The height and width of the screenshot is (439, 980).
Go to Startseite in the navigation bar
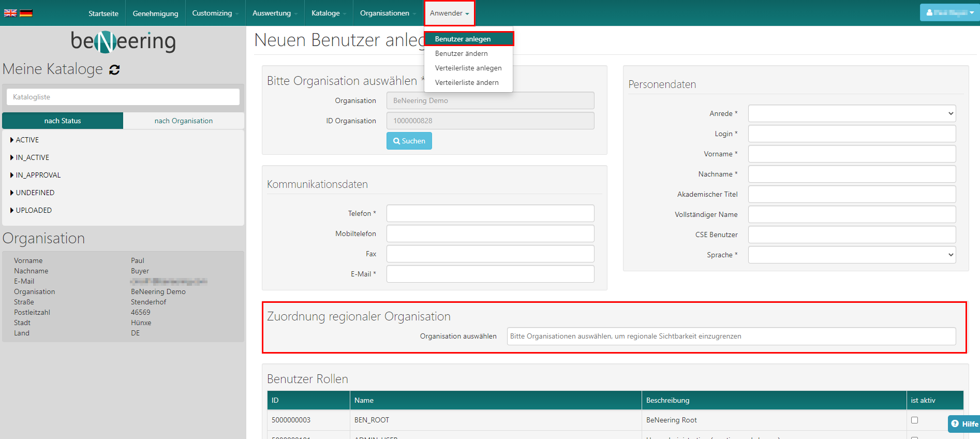(103, 13)
